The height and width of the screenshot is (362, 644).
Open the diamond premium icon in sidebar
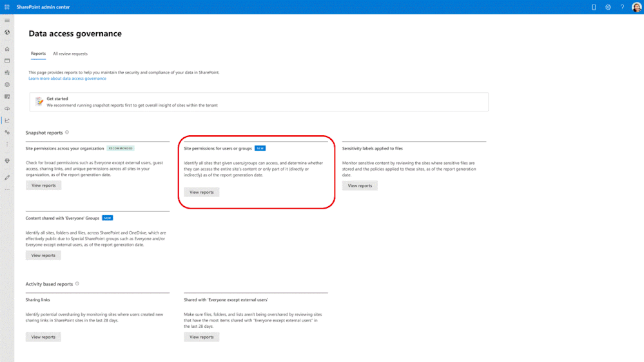click(x=7, y=161)
